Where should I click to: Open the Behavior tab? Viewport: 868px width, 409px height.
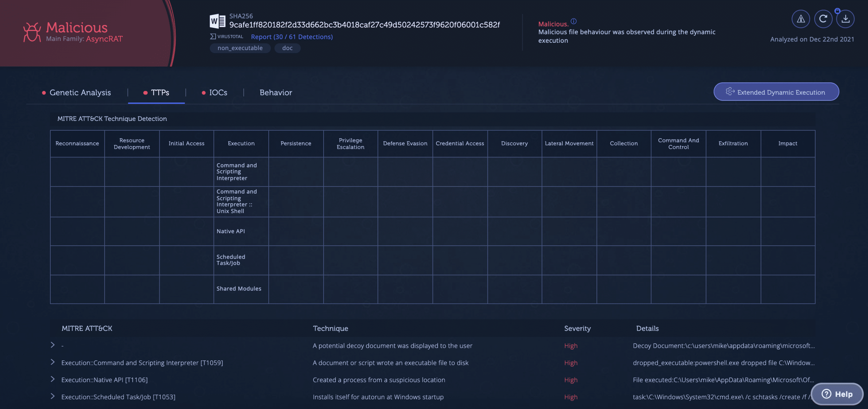click(276, 92)
